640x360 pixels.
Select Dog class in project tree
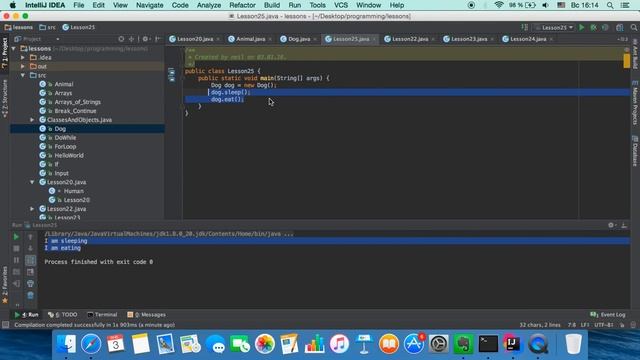(x=60, y=129)
